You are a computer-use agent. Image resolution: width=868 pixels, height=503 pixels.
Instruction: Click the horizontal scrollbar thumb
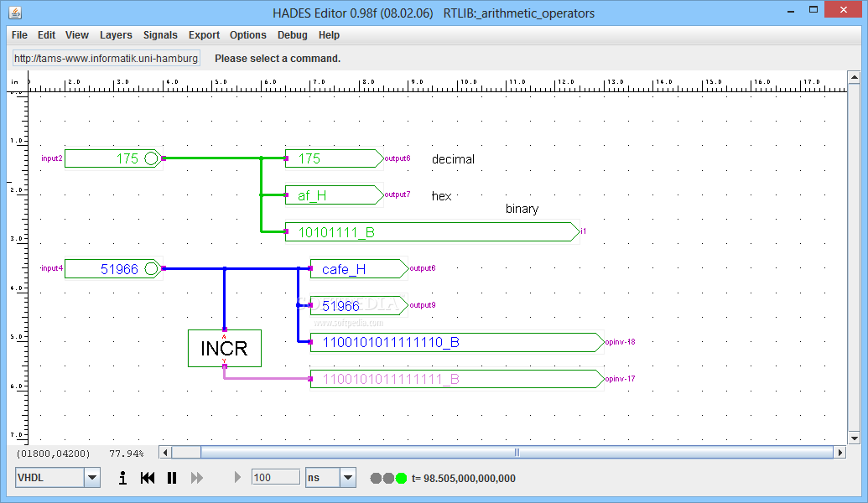517,453
